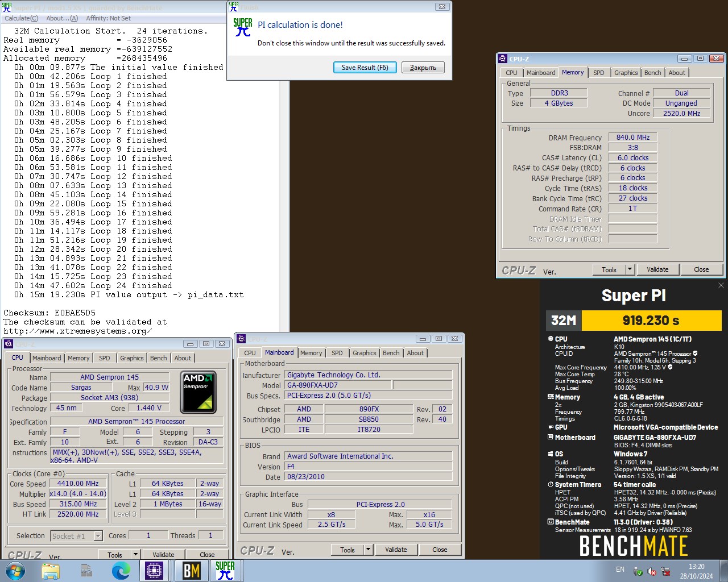Open Memory tab in CPU-Z Mainboard window

(311, 353)
